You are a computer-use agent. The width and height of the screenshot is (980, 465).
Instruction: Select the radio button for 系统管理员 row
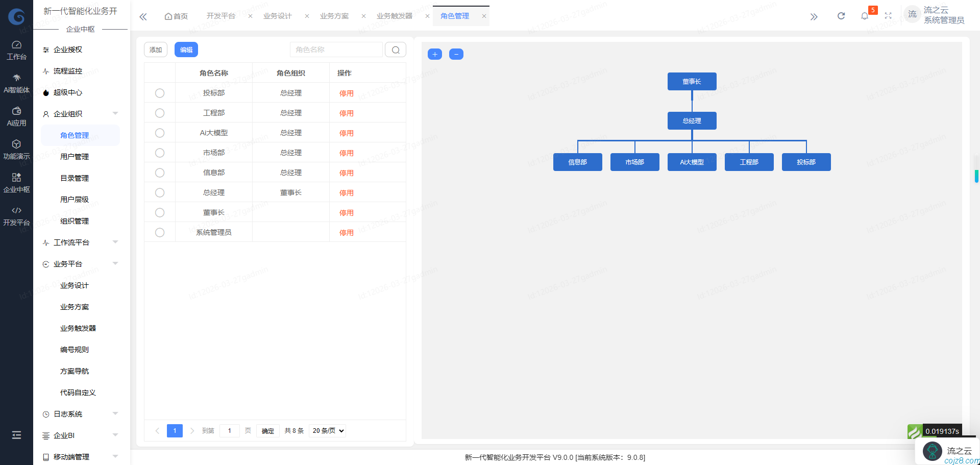click(x=159, y=232)
